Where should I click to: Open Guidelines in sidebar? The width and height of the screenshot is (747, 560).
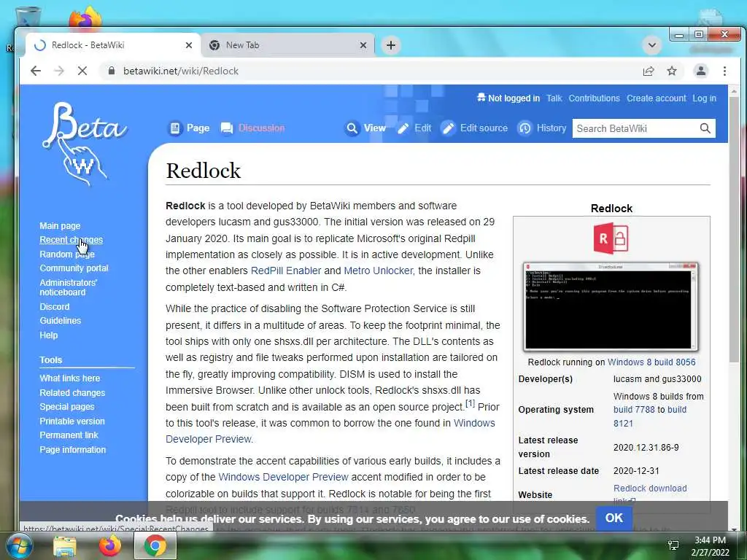point(60,321)
